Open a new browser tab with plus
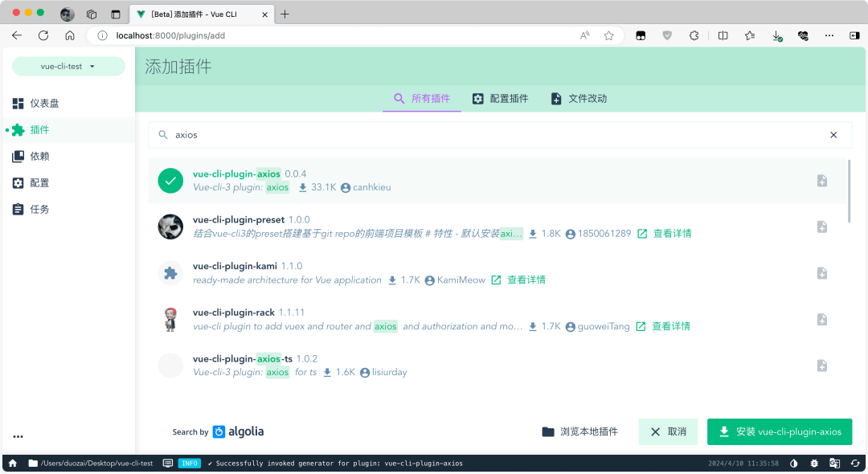868x474 pixels. tap(285, 14)
